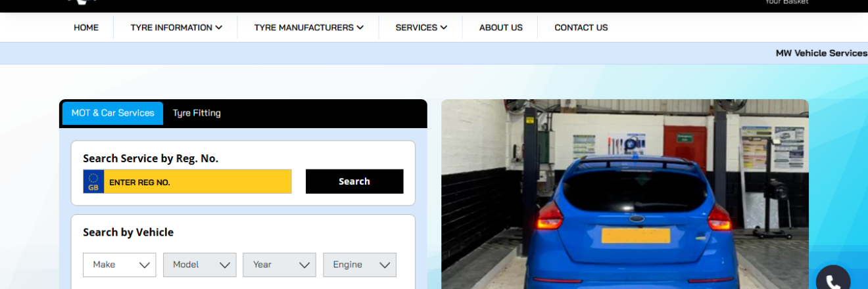Click the GB flag badge in reg field
868x289 pixels.
[93, 181]
